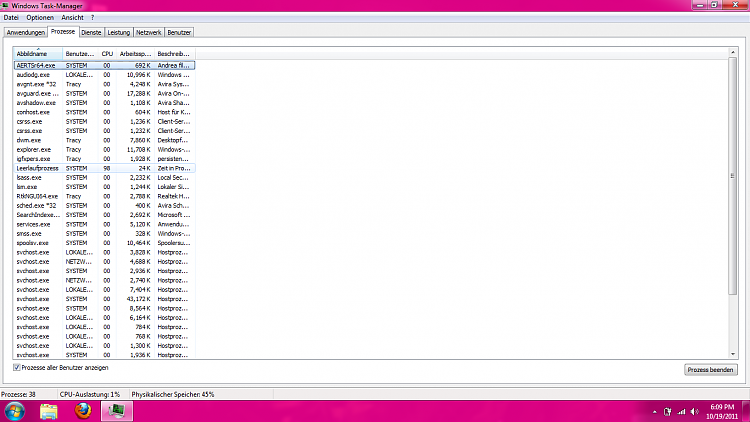Select the lsm.exe process row
750x422 pixels.
[x=104, y=187]
